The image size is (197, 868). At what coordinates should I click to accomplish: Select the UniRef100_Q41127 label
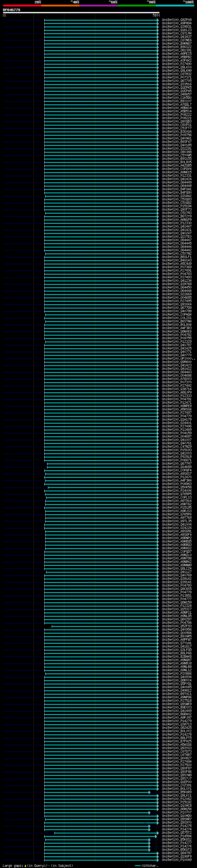176,572
